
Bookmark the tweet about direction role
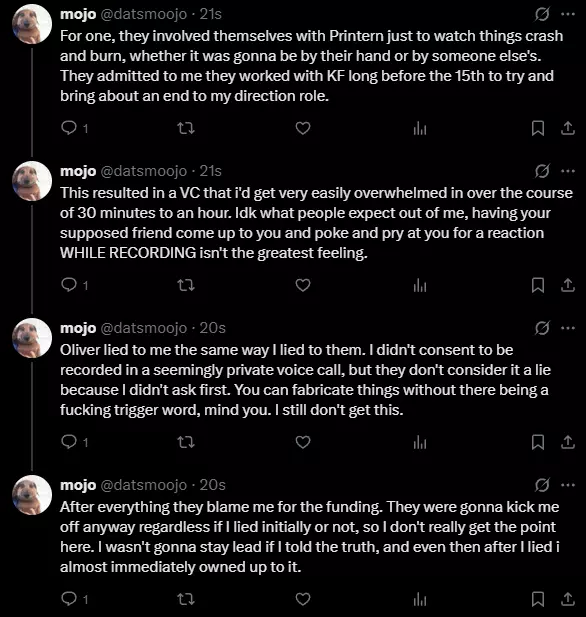click(x=538, y=128)
